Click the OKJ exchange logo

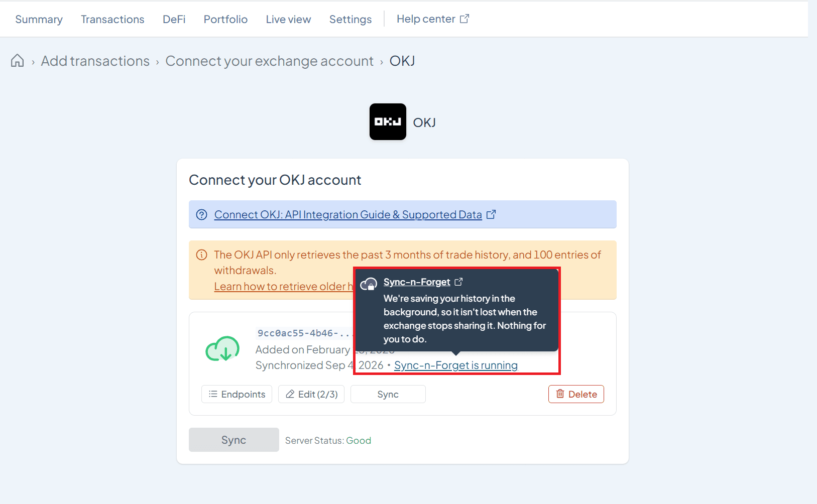[x=388, y=121]
